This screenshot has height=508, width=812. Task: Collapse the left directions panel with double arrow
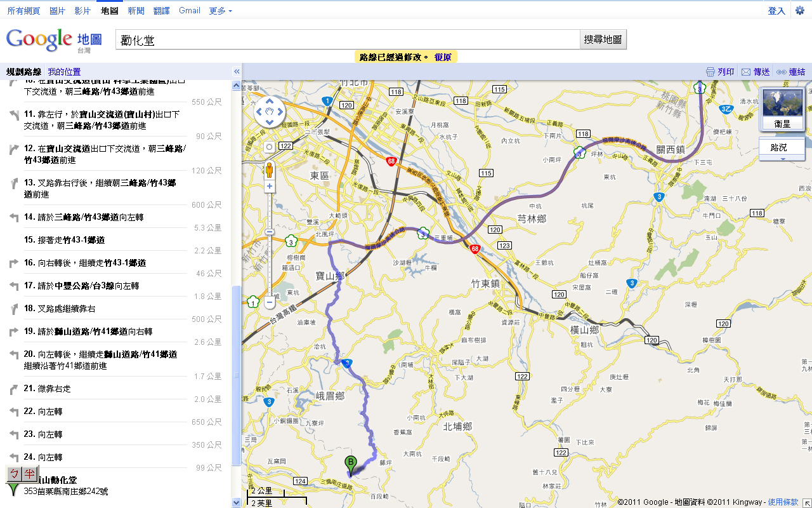pos(237,72)
